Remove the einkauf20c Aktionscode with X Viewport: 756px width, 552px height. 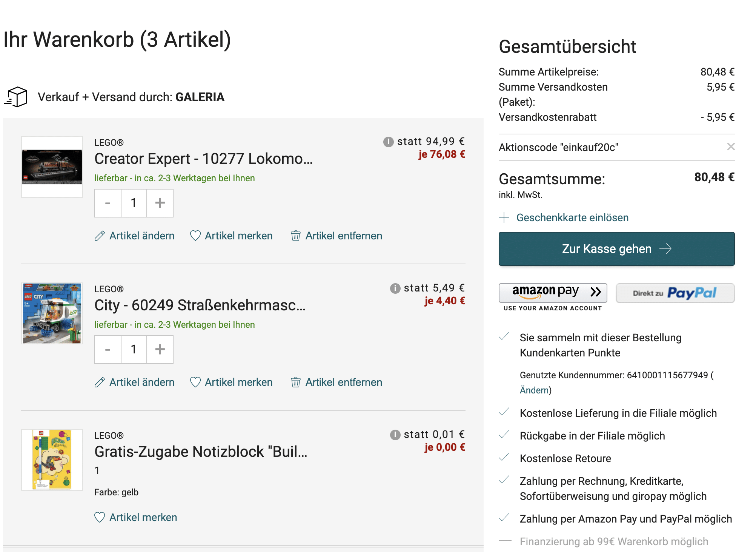(x=731, y=146)
